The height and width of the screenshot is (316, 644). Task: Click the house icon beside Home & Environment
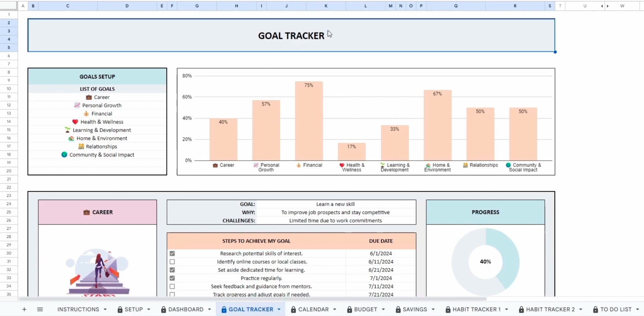[71, 138]
